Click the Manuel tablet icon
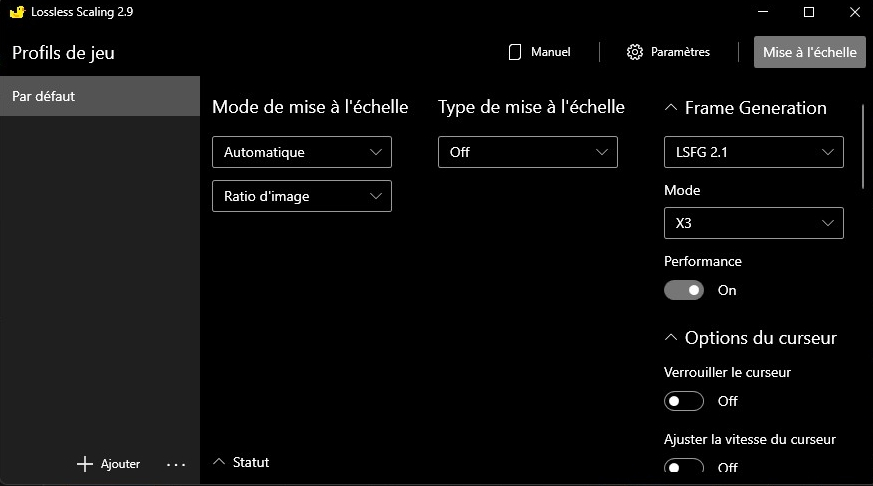Screen dimensions: 873x486 [516, 52]
